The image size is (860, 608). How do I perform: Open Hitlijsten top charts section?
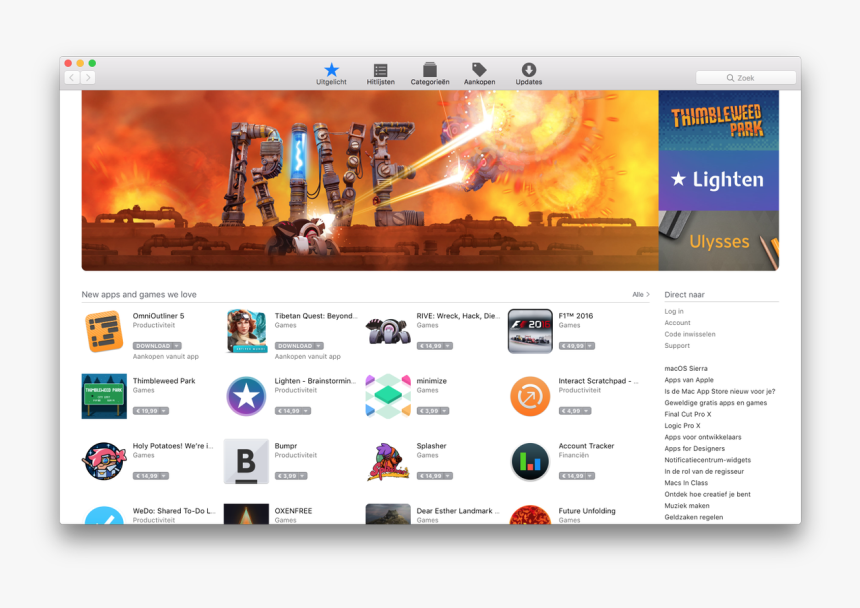tap(380, 71)
